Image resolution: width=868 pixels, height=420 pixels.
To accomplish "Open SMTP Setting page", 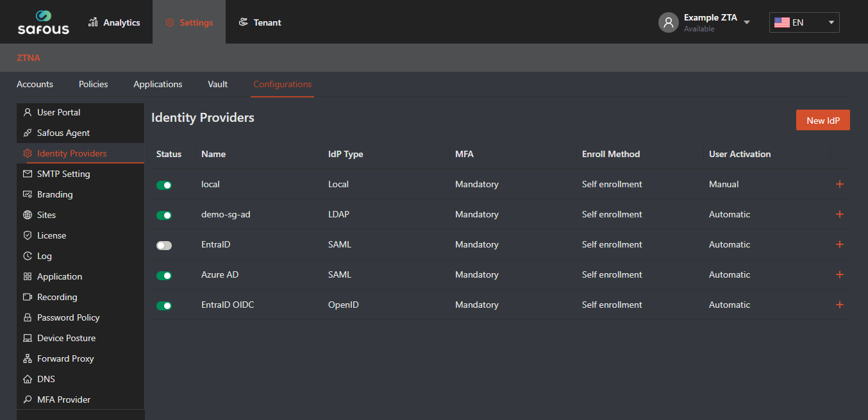I will point(80,174).
